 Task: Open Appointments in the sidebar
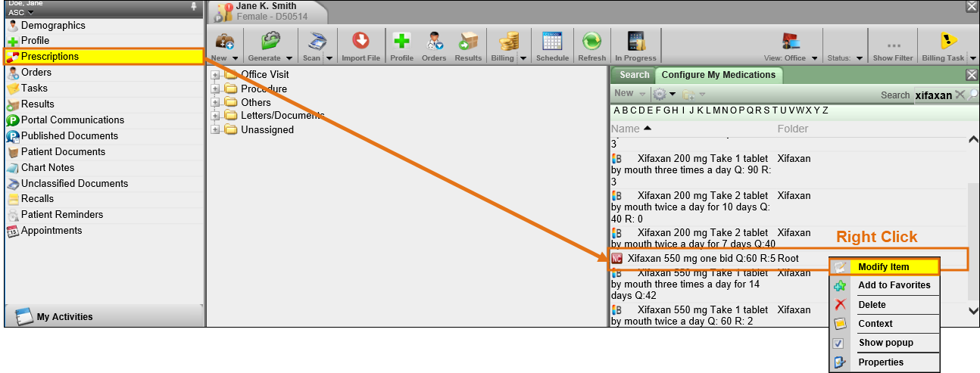pos(105,230)
